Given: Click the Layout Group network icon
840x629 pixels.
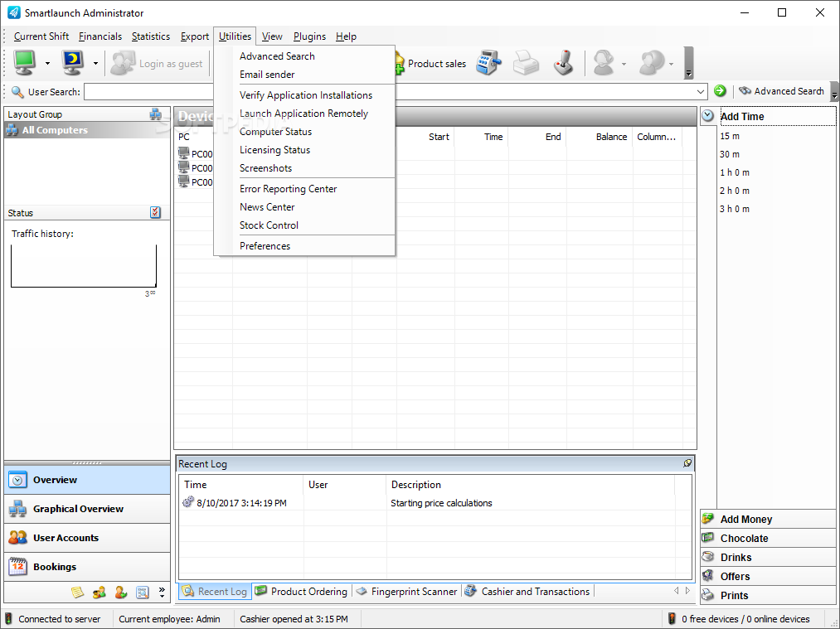Looking at the screenshot, I should coord(155,114).
